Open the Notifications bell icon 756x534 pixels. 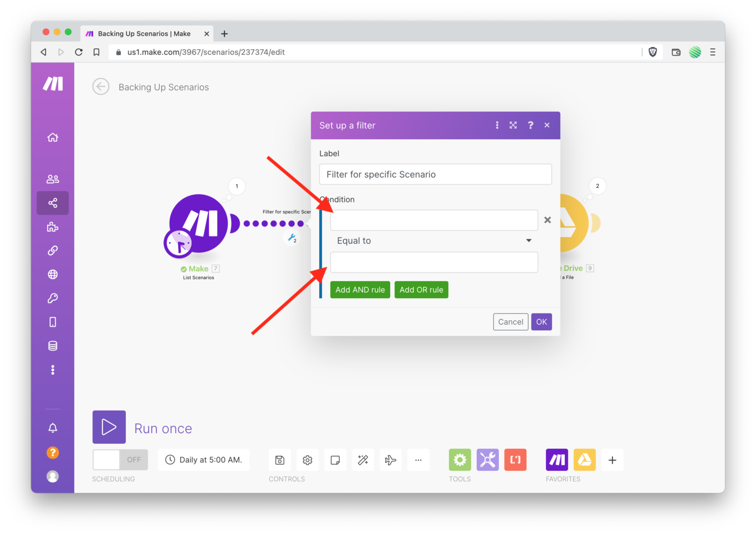53,428
